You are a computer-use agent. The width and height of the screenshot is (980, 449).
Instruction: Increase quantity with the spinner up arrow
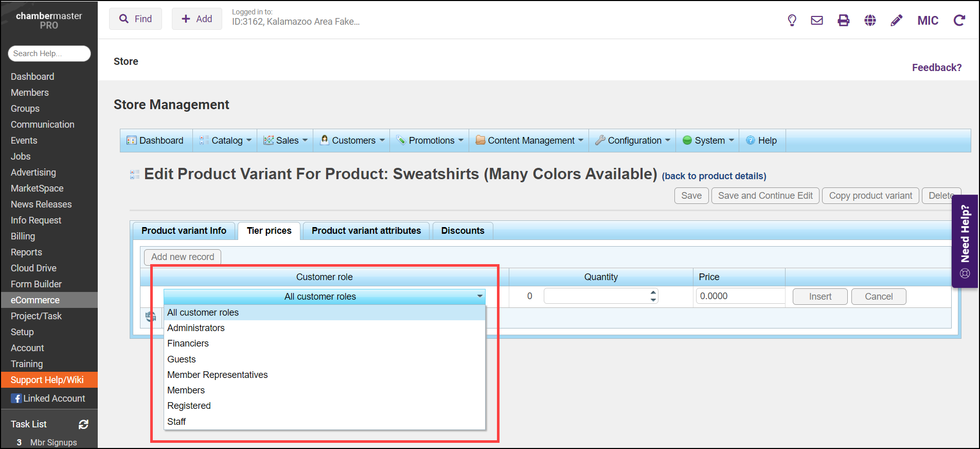653,293
